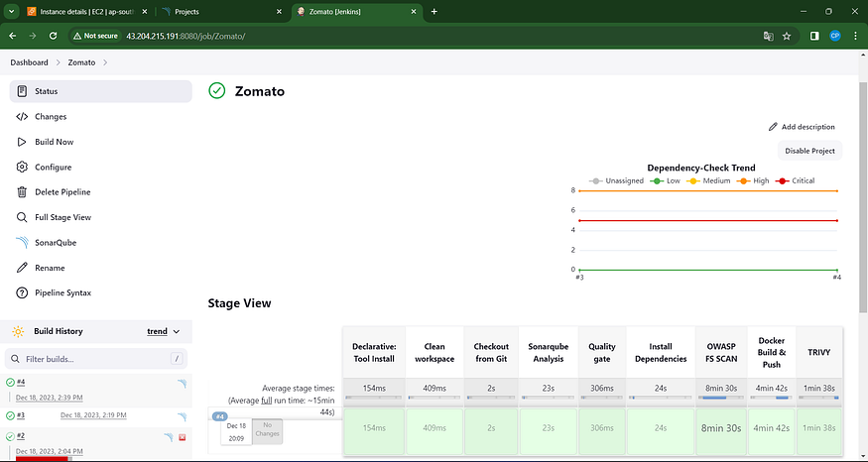Open the SonarQube badge on build #2
This screenshot has height=462, width=868.
pos(169,437)
